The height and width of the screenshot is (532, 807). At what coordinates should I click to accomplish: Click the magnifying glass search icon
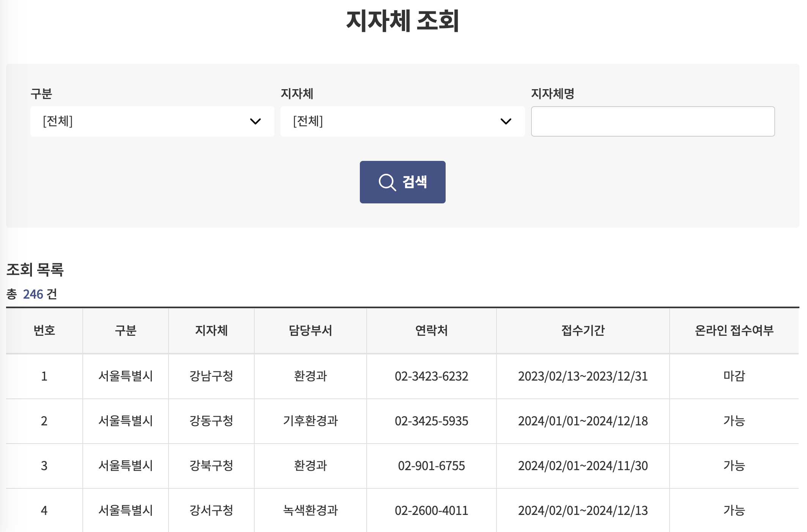coord(387,183)
